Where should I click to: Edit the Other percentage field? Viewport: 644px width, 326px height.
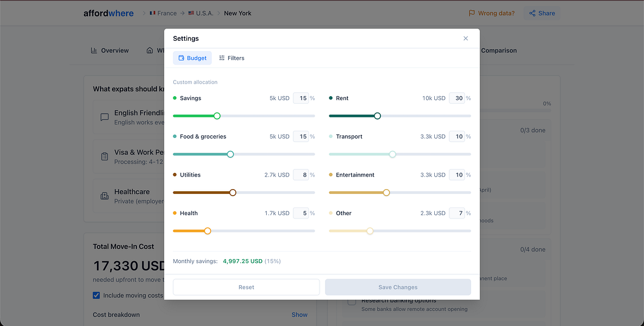click(457, 213)
